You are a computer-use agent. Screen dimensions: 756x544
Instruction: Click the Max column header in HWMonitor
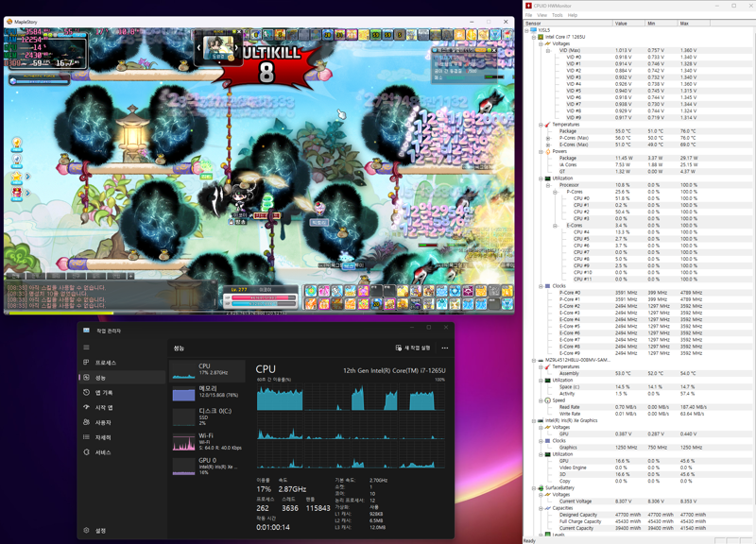pyautogui.click(x=694, y=23)
